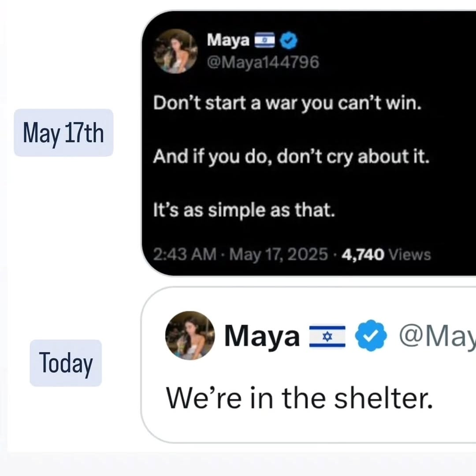
Task: Click the 2:43 AM timestamp
Action: [x=185, y=254]
